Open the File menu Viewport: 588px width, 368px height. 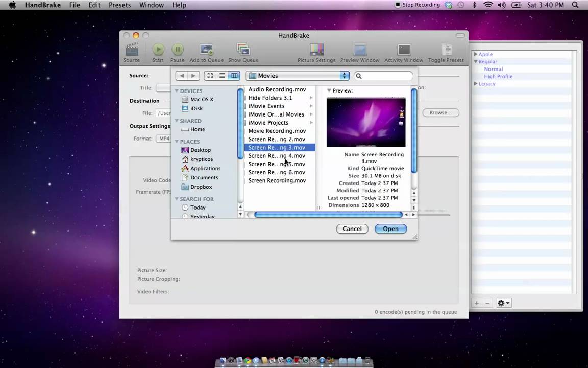(75, 5)
